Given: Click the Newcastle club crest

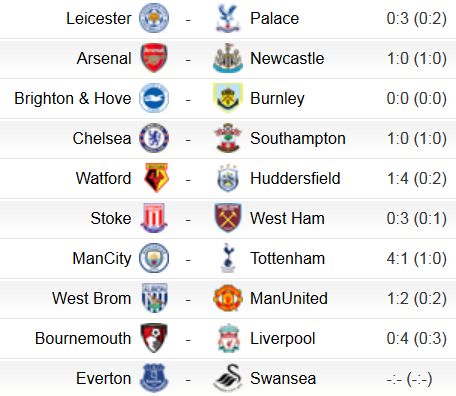Looking at the screenshot, I should [228, 58].
